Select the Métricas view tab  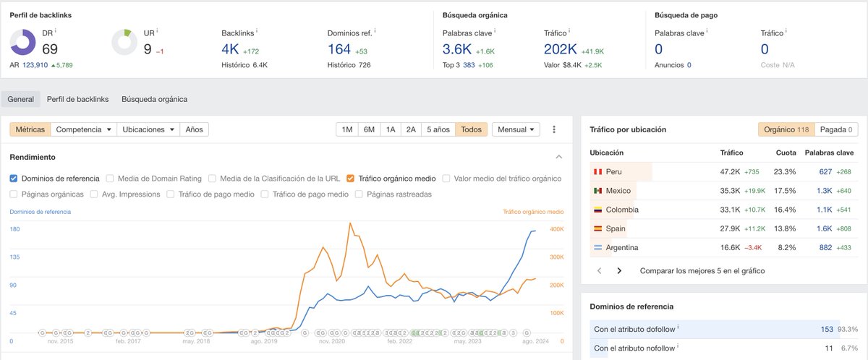point(30,129)
